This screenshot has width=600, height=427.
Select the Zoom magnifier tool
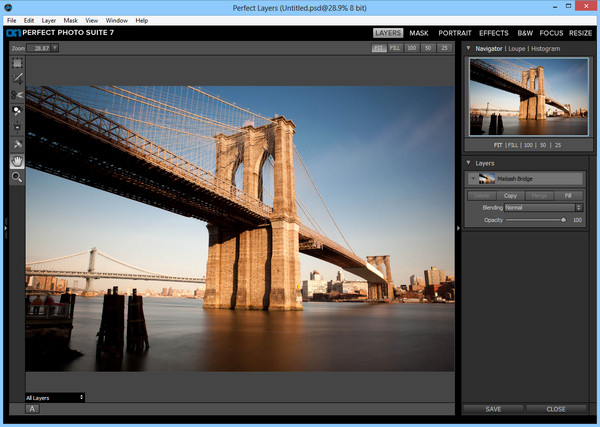click(17, 177)
